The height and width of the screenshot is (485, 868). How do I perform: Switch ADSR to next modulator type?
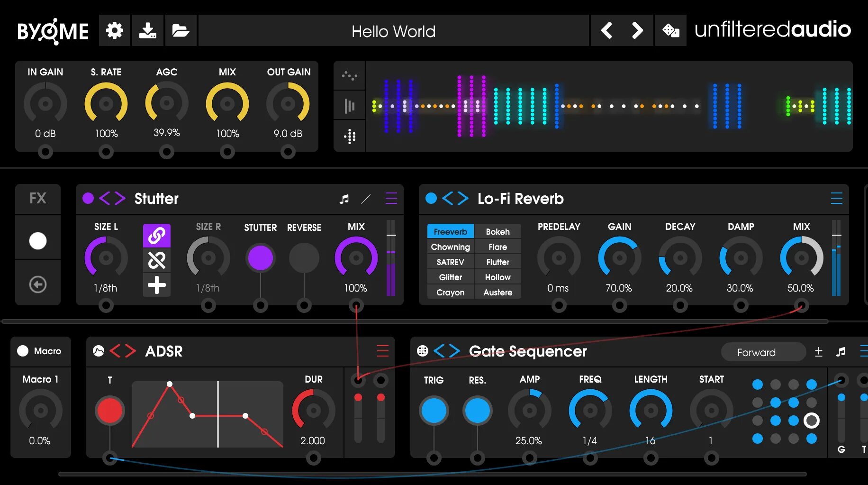[x=130, y=351]
